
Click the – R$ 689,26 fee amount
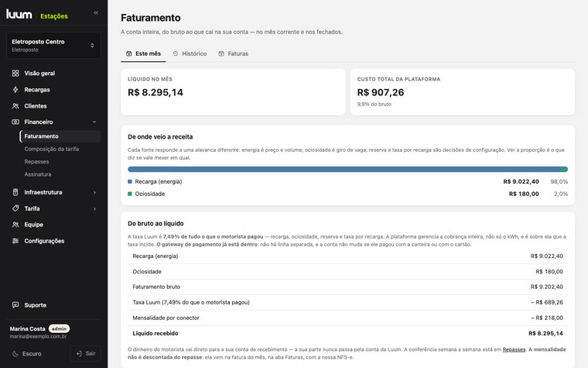pyautogui.click(x=547, y=302)
